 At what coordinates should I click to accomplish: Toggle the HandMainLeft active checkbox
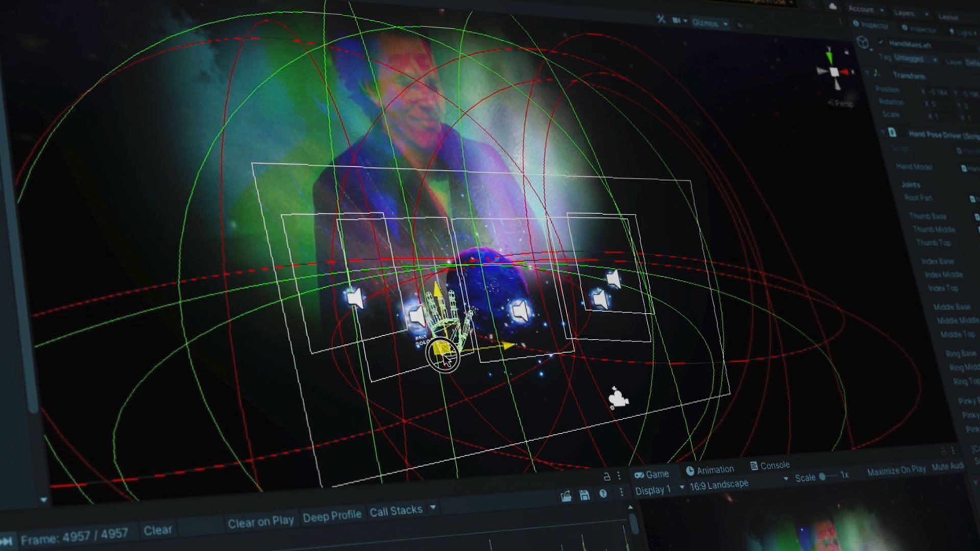881,42
